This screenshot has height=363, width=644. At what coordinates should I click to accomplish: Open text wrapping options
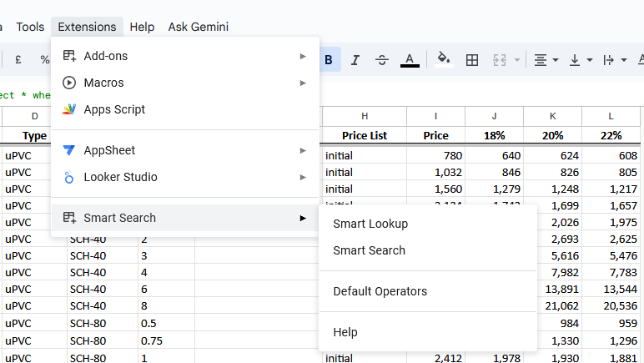pos(609,60)
